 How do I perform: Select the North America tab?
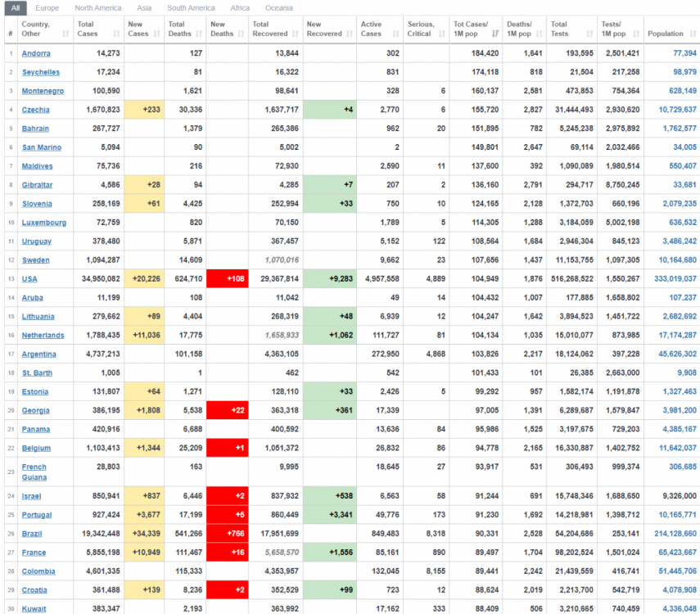coord(98,8)
